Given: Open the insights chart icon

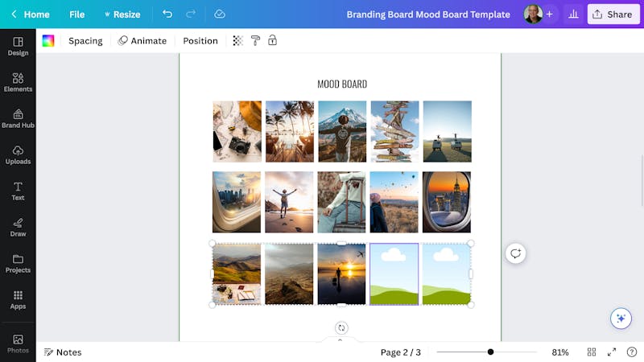Looking at the screenshot, I should (573, 14).
